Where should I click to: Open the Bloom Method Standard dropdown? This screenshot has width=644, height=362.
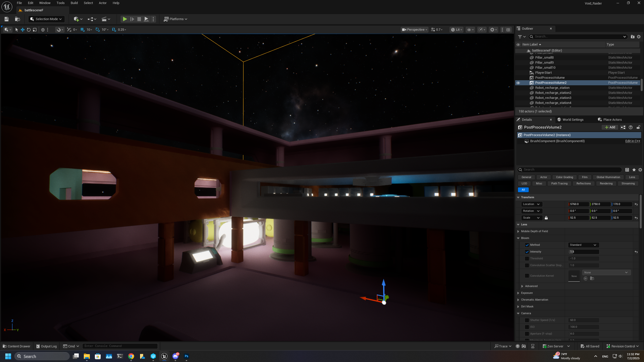click(583, 245)
